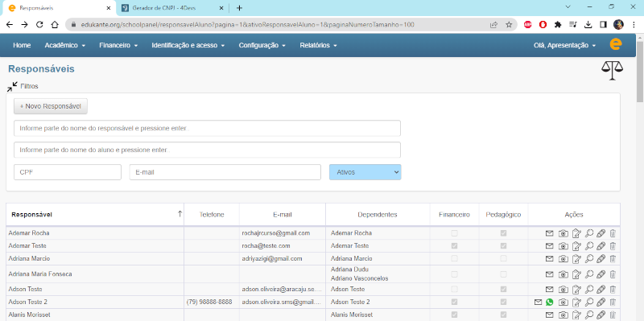Click the camera icon for Ademar Rocha
Viewport: 644px width, 321px height.
click(x=563, y=233)
